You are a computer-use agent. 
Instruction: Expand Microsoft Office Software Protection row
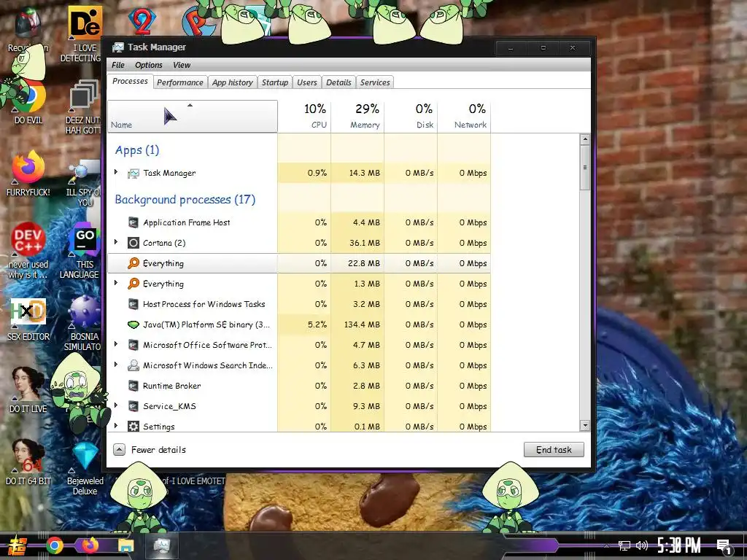tap(116, 344)
